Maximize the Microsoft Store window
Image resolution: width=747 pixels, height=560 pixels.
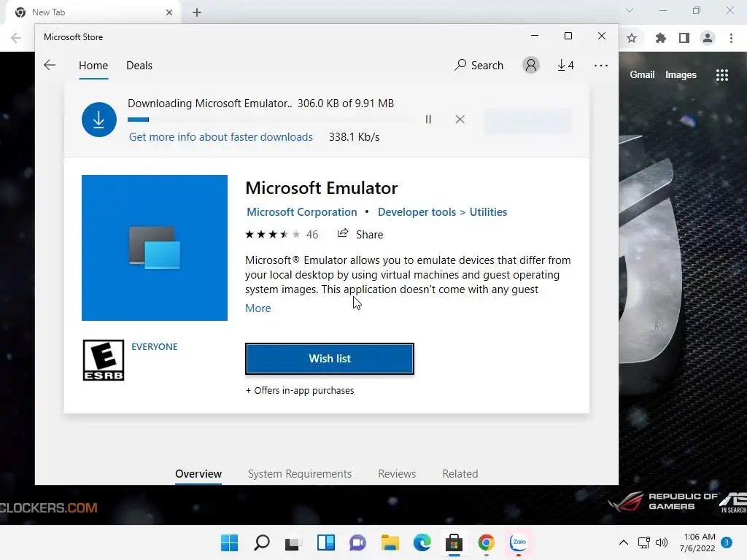(568, 36)
